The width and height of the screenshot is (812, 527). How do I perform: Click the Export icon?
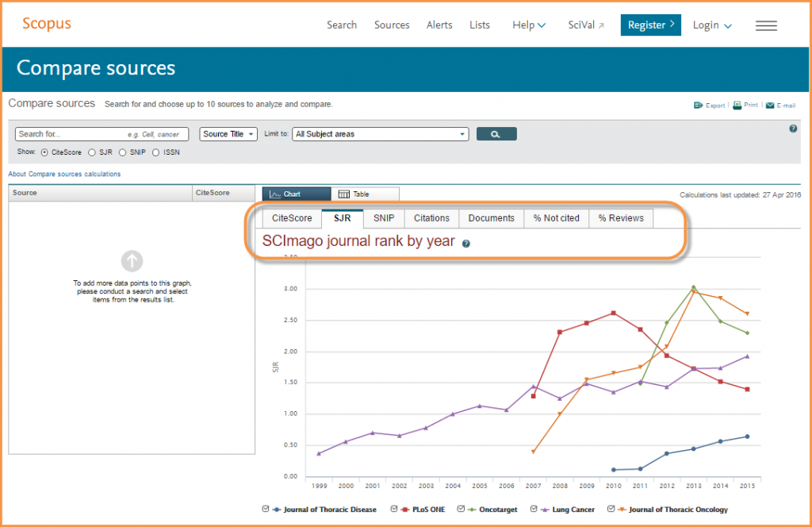(x=698, y=106)
